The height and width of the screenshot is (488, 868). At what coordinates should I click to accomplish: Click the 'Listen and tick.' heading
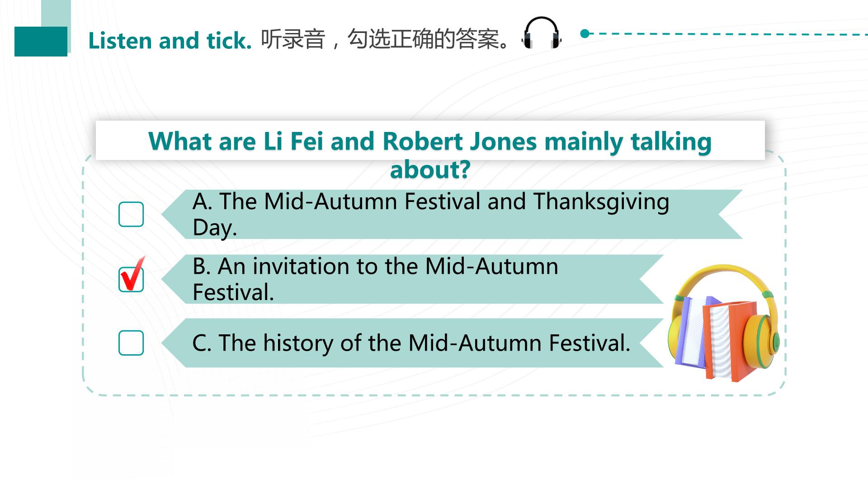170,41
